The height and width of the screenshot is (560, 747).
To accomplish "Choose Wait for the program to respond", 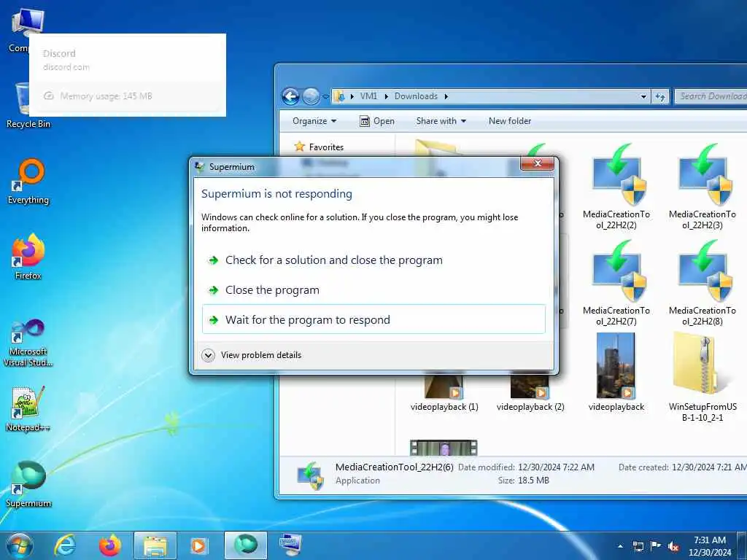I will click(373, 319).
